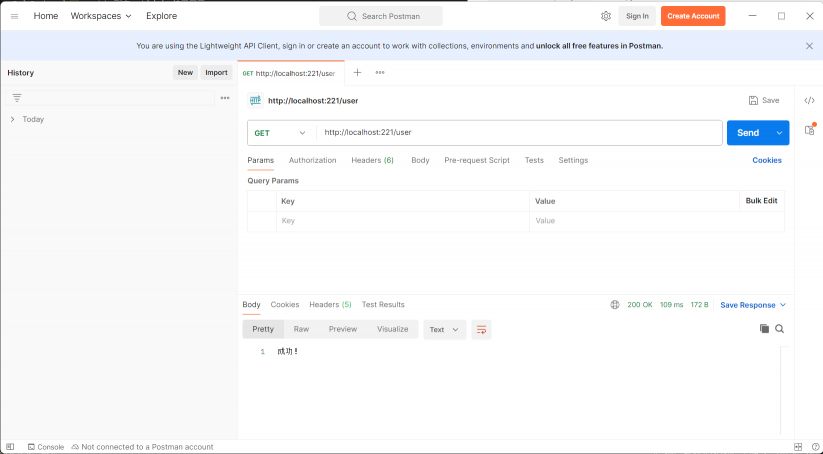Open the GET method dropdown
Screen dimensions: 823x454
pyautogui.click(x=280, y=133)
